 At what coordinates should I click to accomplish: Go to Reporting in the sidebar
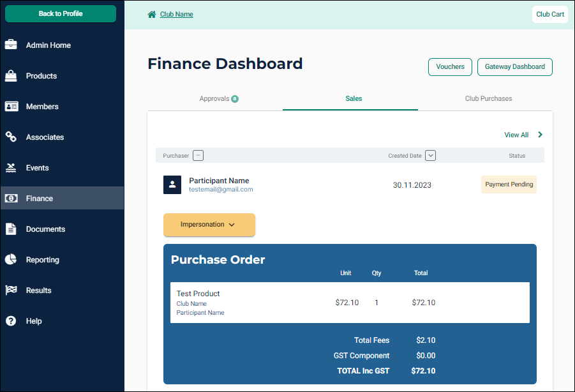pyautogui.click(x=63, y=260)
